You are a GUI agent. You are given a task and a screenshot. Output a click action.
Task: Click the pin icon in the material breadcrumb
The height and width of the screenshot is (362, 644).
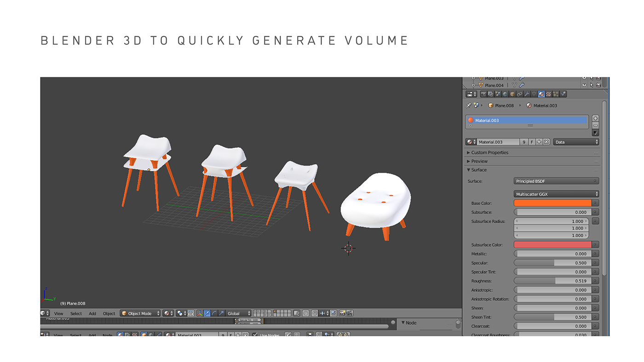click(x=468, y=106)
